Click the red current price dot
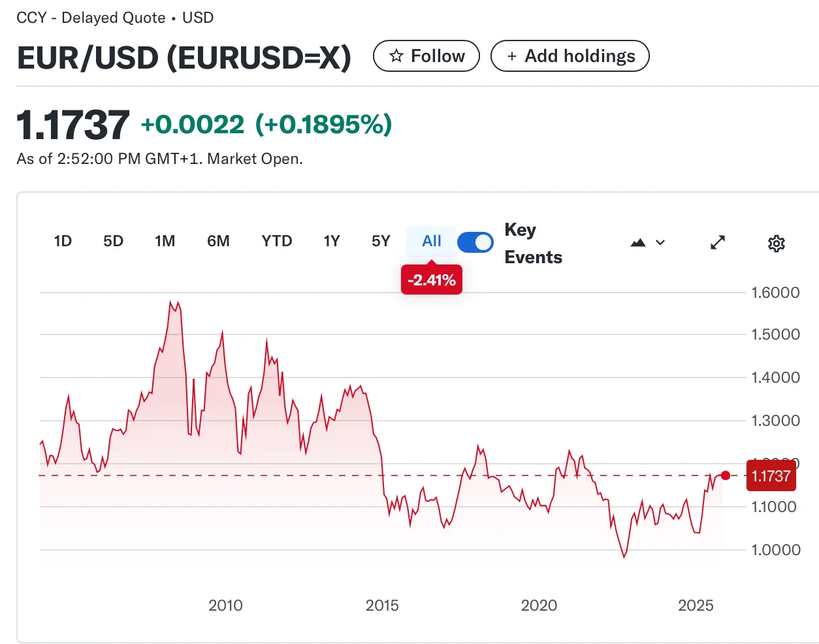The width and height of the screenshot is (819, 644). 726,475
